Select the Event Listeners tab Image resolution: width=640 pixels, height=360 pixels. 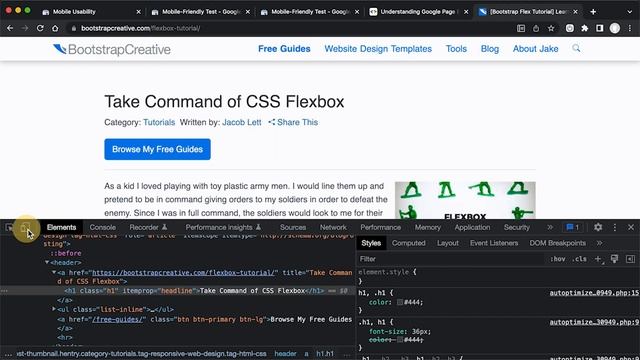[x=494, y=243]
